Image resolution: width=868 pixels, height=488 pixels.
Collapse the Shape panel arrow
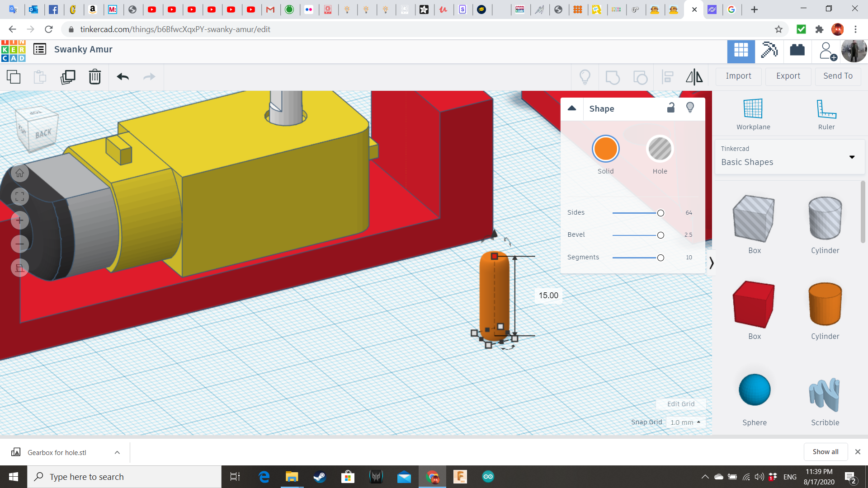click(571, 108)
